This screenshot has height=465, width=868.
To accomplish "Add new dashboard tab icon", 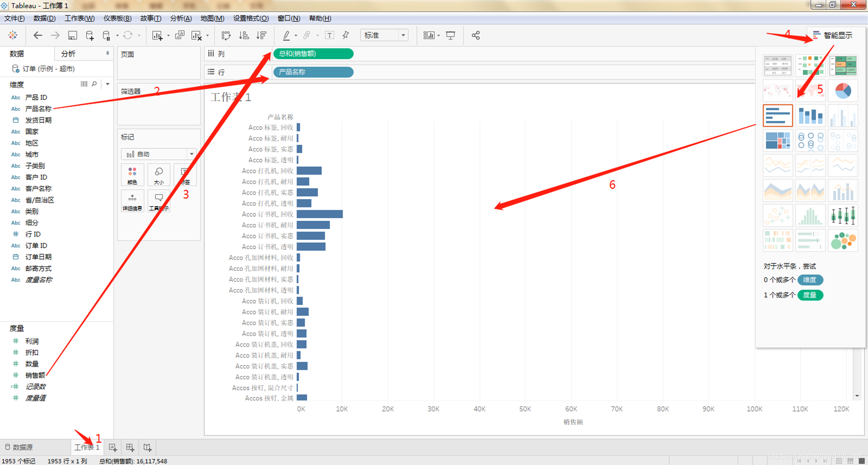I will tap(130, 447).
